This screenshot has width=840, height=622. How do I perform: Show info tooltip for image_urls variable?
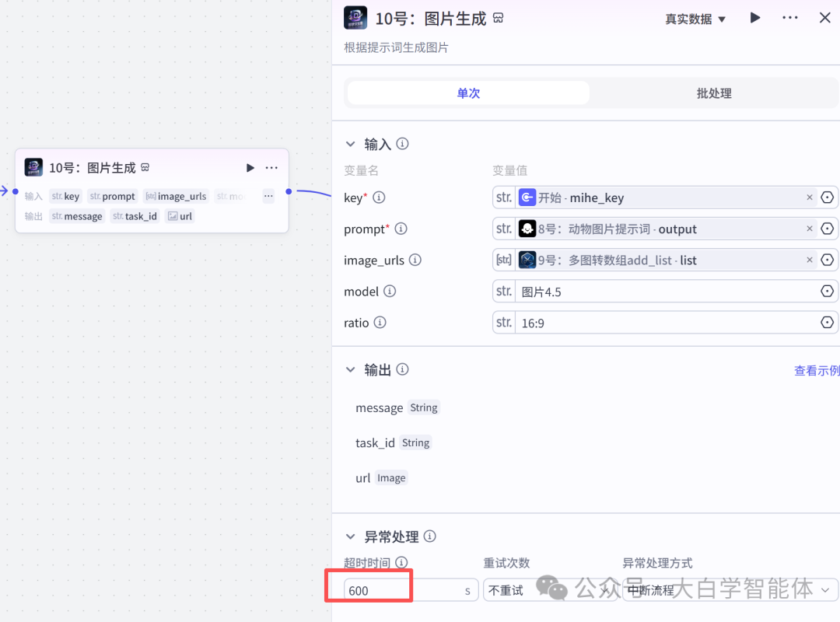tap(415, 260)
